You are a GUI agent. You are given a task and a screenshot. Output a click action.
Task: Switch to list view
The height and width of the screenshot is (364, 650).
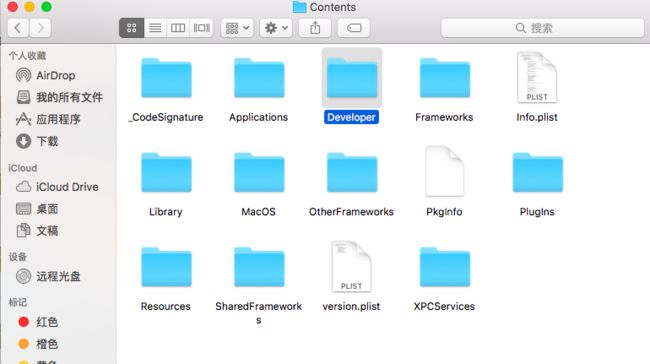[155, 28]
